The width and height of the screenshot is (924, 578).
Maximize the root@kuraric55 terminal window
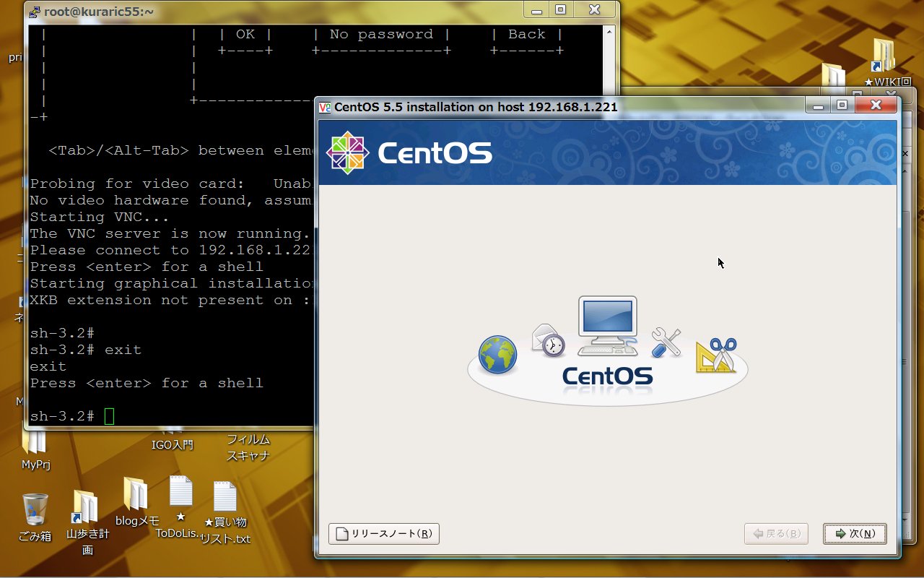click(561, 10)
